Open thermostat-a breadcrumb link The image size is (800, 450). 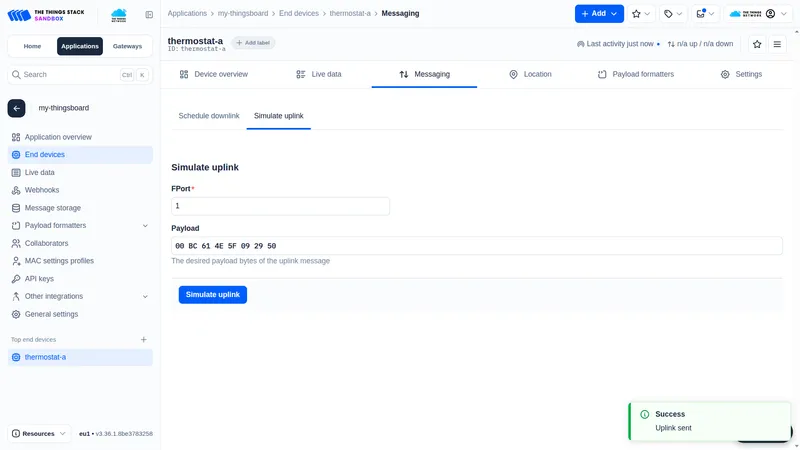coord(350,14)
